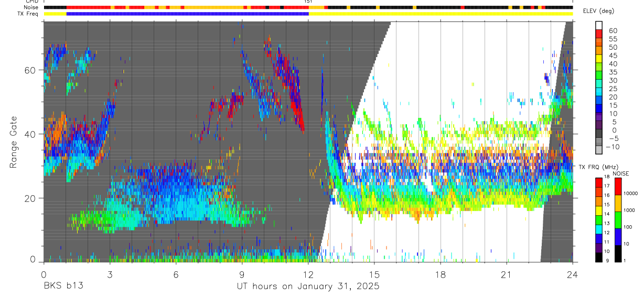The height and width of the screenshot is (297, 644).
Task: Click ELEV legend value 30
Action: tap(613, 81)
